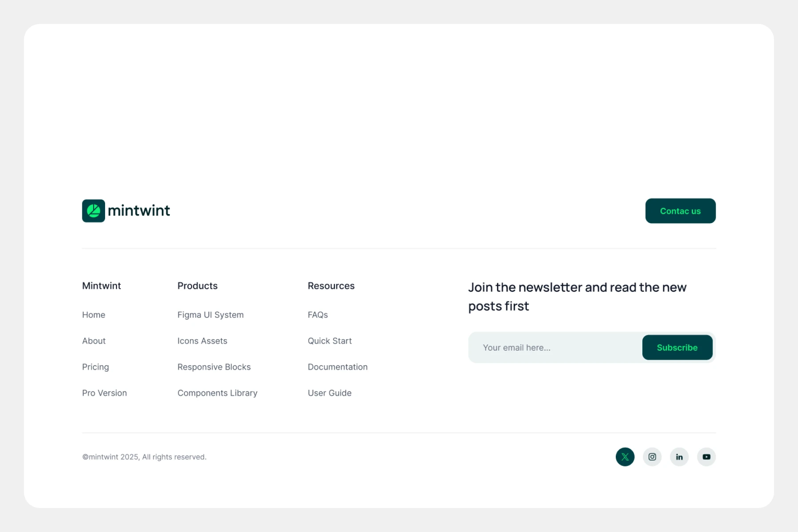View the FAQs link
The image size is (798, 532).
coord(318,315)
